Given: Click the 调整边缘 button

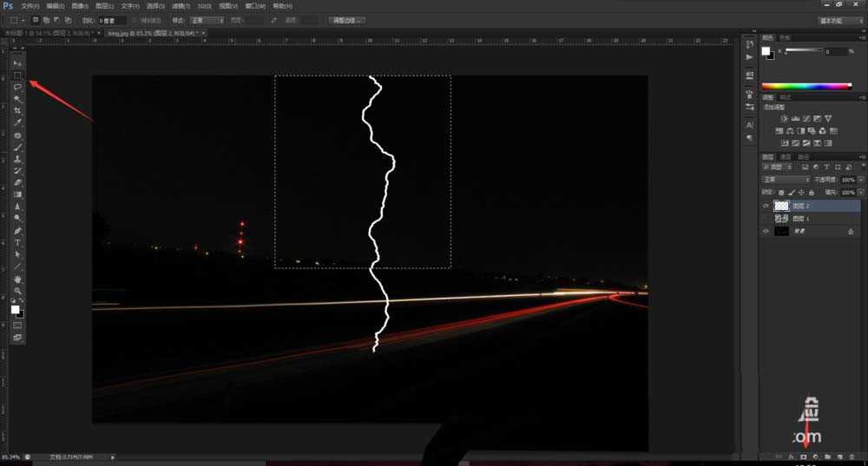Looking at the screenshot, I should point(348,20).
